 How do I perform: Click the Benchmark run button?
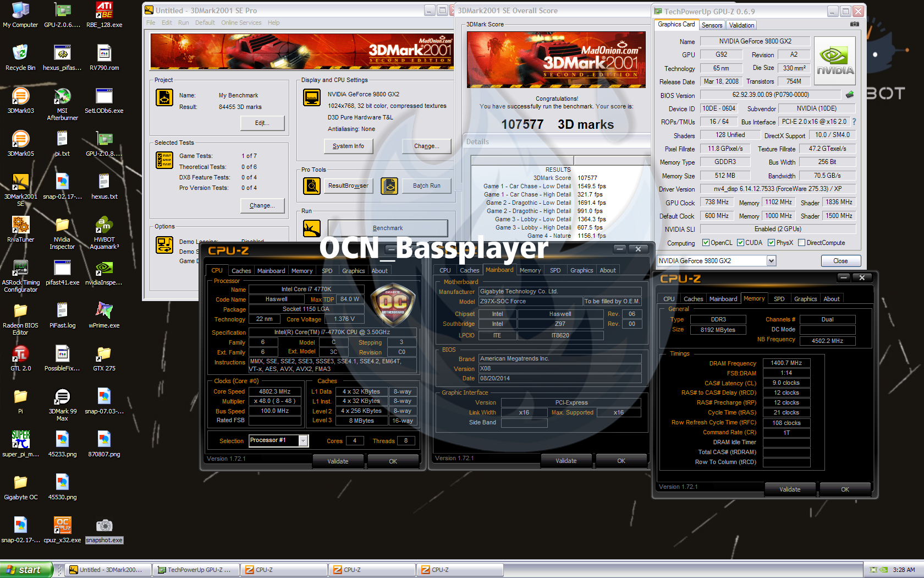pos(388,228)
